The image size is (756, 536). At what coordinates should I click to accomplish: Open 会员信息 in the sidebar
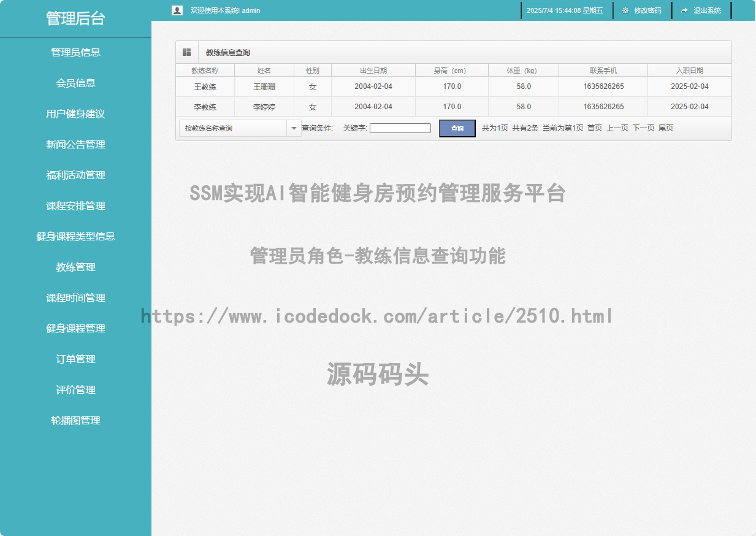pyautogui.click(x=75, y=83)
